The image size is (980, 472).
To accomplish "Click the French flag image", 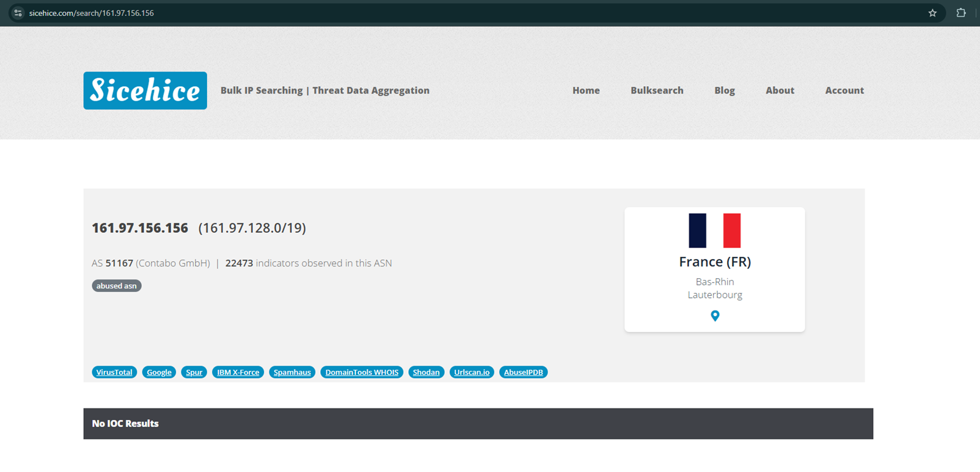I will [715, 230].
